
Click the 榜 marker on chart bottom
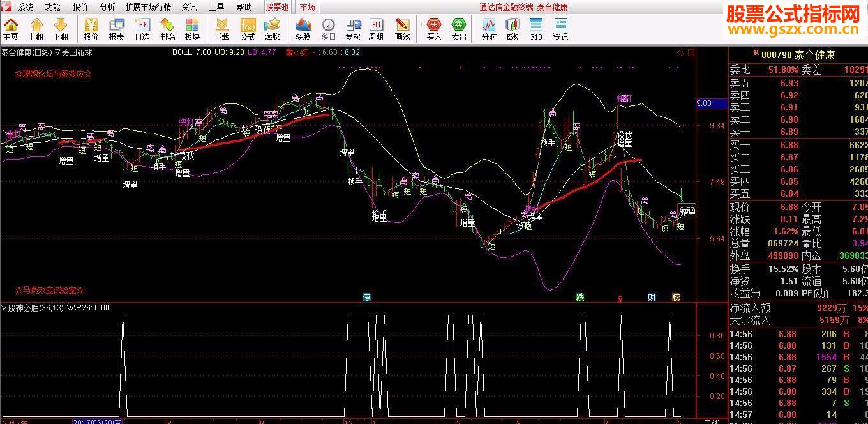tap(676, 297)
